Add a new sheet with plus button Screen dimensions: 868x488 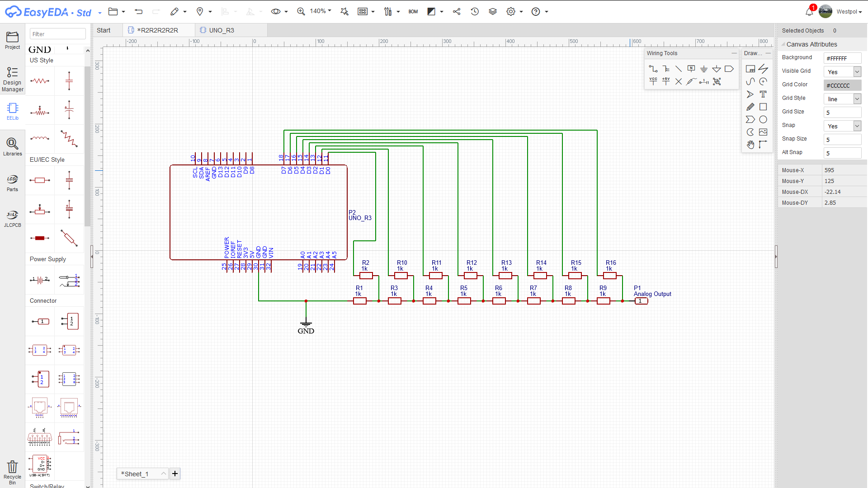pos(175,474)
